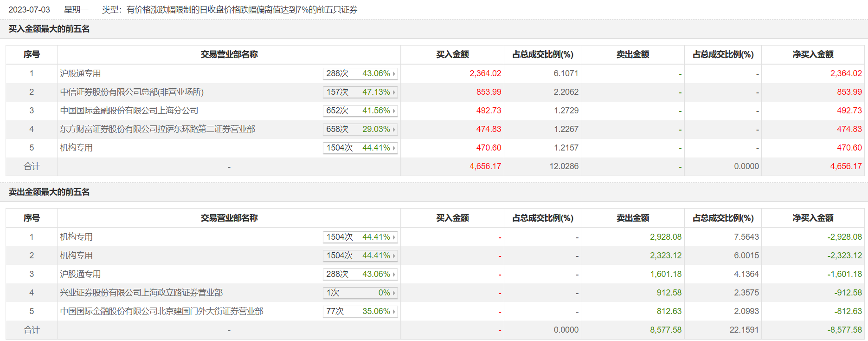Expand the 1504次 44.41% badge in the 2,928.08 row

click(360, 237)
